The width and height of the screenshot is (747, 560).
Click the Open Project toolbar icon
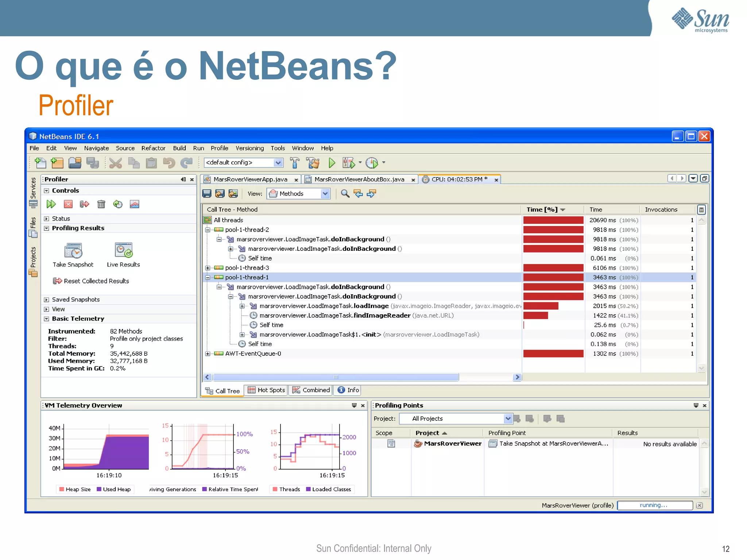click(75, 163)
